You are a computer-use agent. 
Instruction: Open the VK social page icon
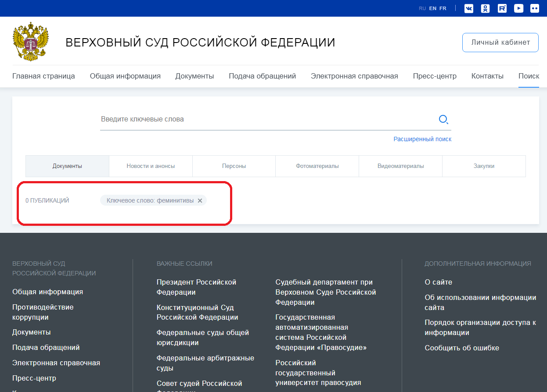[x=469, y=8]
